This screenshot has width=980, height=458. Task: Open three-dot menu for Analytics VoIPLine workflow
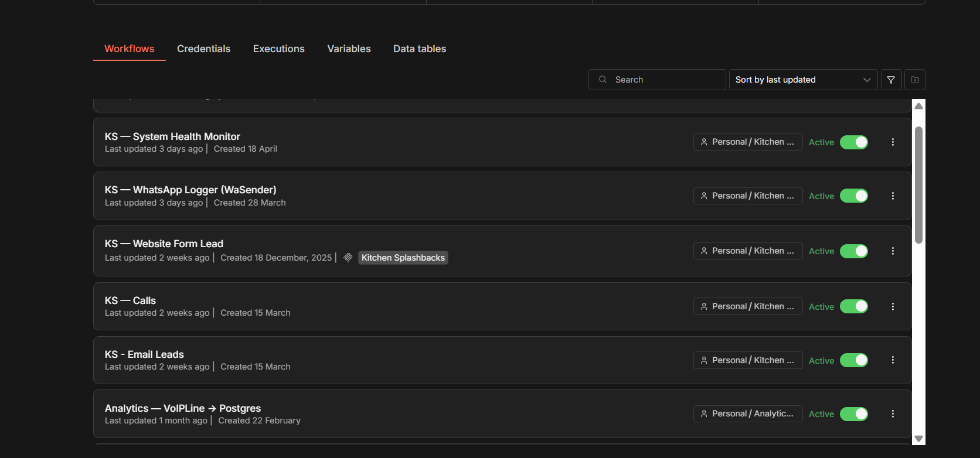coord(893,414)
